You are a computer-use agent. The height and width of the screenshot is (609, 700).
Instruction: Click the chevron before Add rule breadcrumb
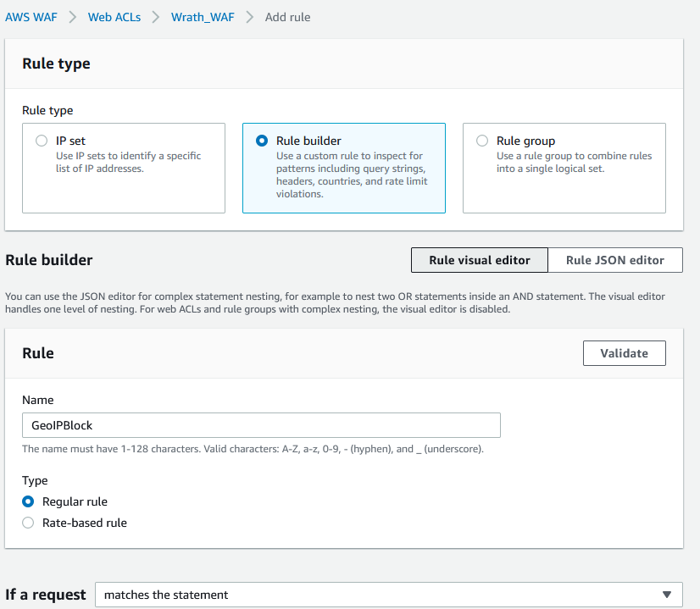click(250, 17)
